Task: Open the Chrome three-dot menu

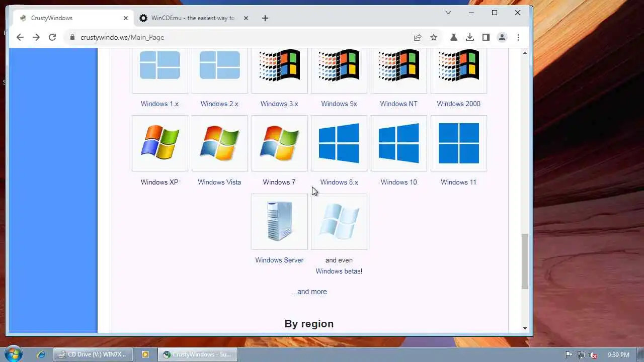Action: pos(518,37)
